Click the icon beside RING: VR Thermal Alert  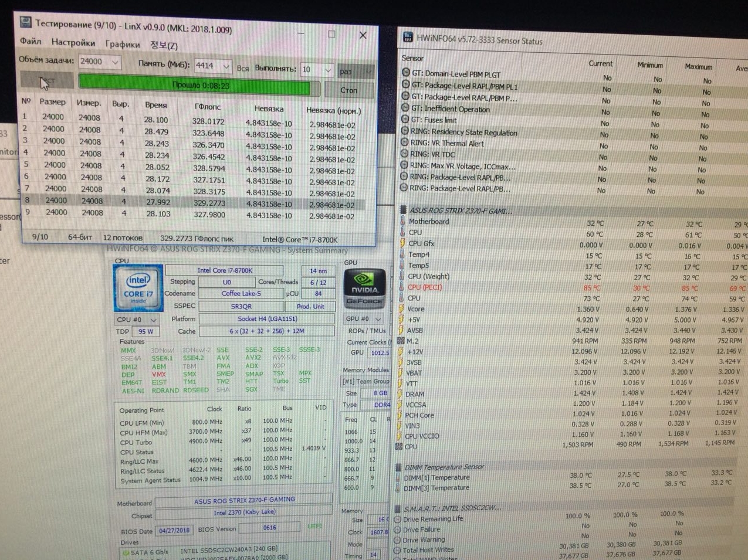click(404, 142)
